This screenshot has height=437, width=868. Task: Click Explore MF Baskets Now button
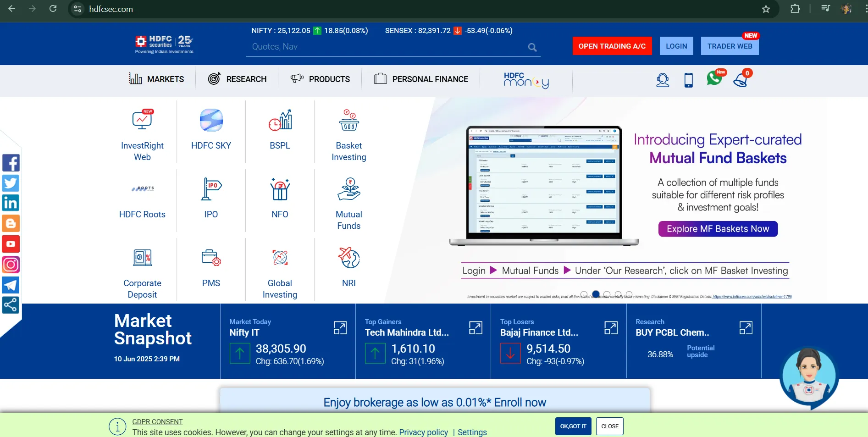pyautogui.click(x=718, y=229)
